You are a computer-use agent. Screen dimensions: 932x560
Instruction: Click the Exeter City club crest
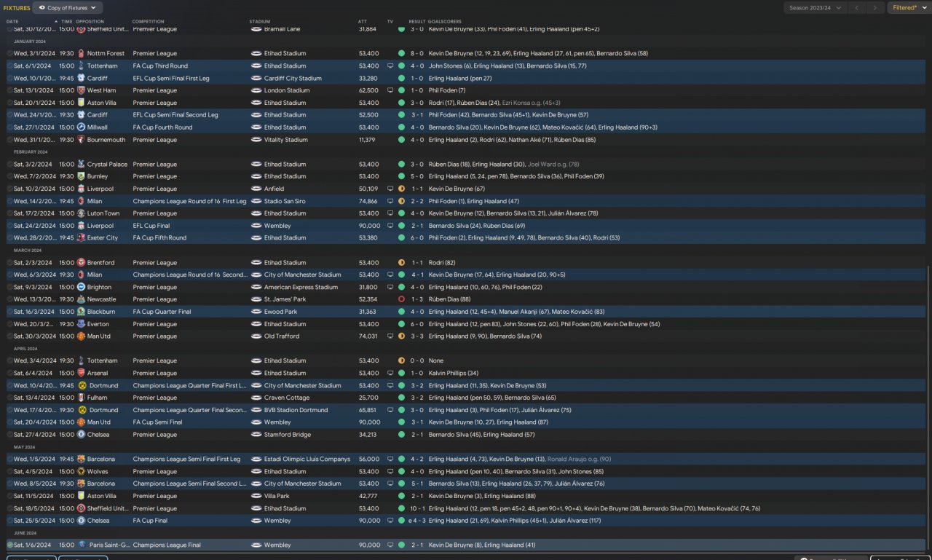[81, 238]
